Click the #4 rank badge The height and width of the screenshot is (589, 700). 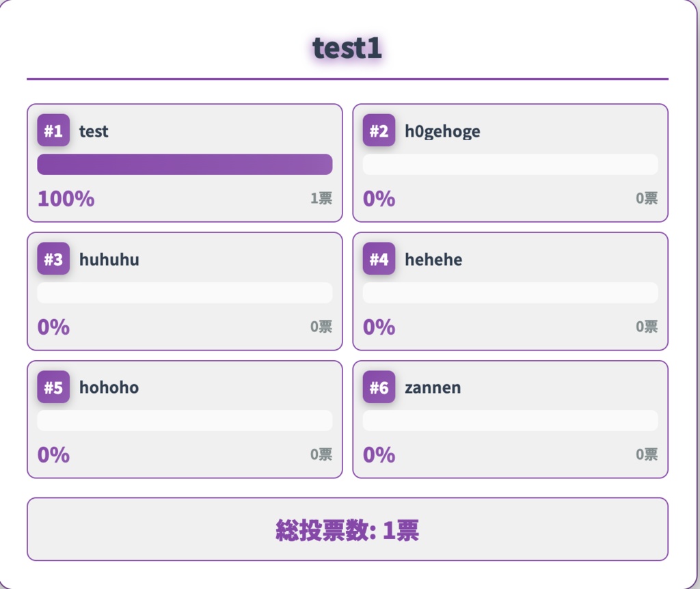point(379,259)
